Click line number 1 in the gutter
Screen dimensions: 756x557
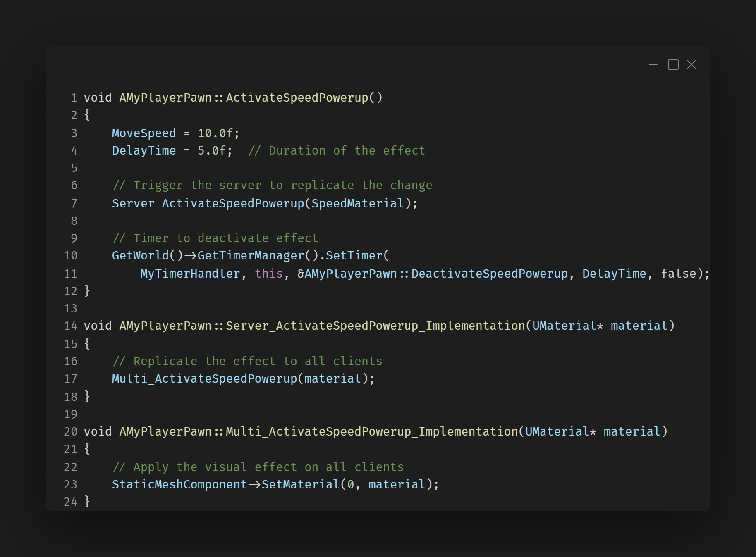coord(74,98)
